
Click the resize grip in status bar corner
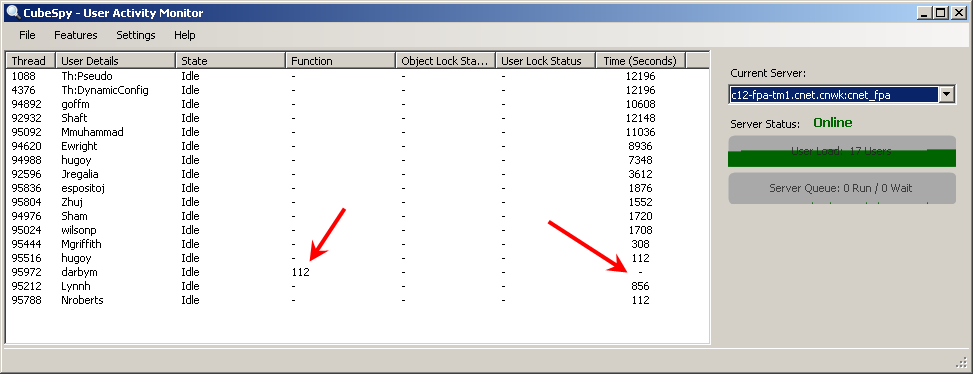[x=962, y=362]
